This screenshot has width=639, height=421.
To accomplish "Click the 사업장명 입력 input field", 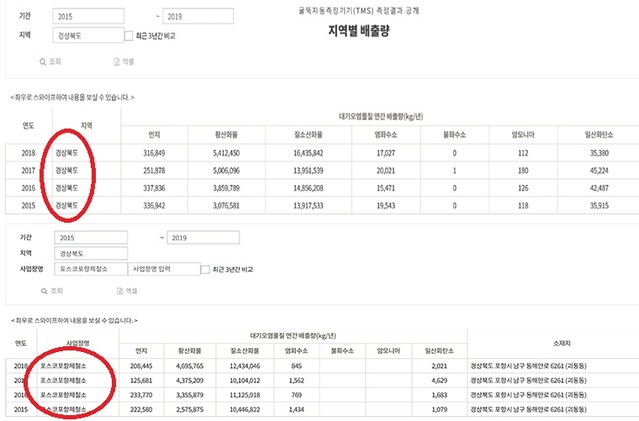I will click(x=164, y=269).
